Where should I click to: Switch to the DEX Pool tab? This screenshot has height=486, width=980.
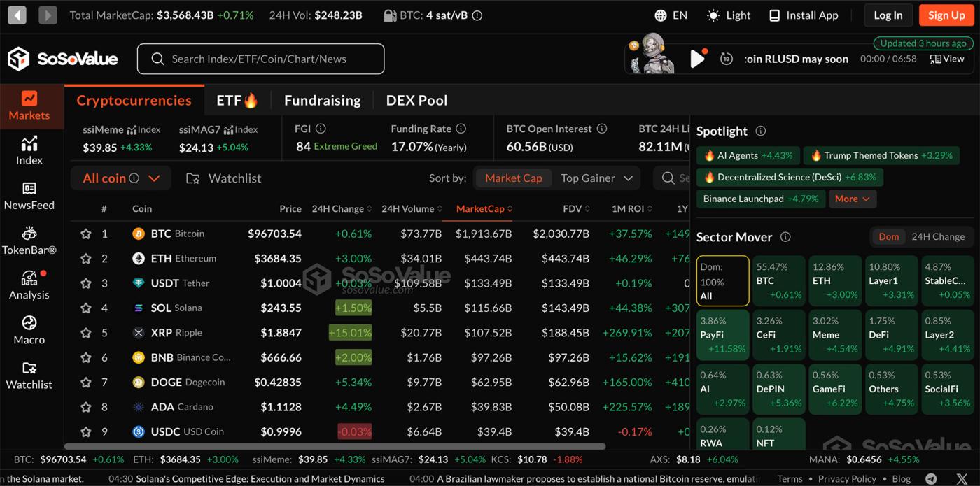pos(416,100)
